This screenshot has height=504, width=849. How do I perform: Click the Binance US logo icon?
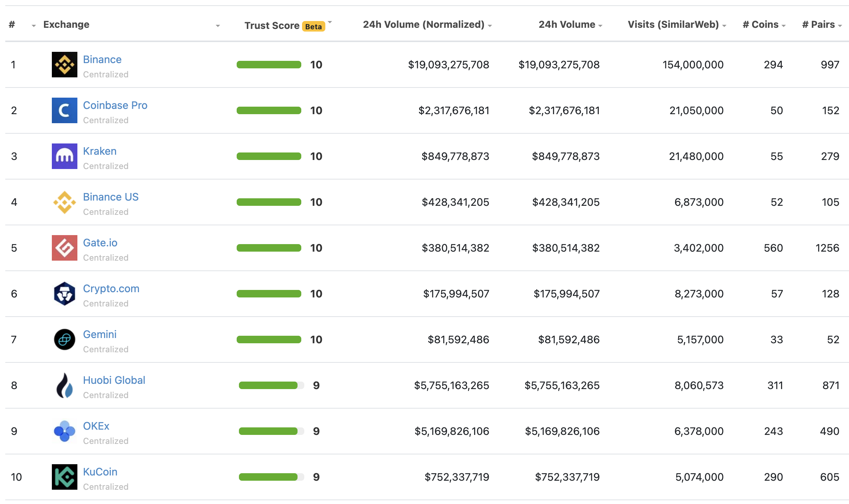(x=65, y=202)
